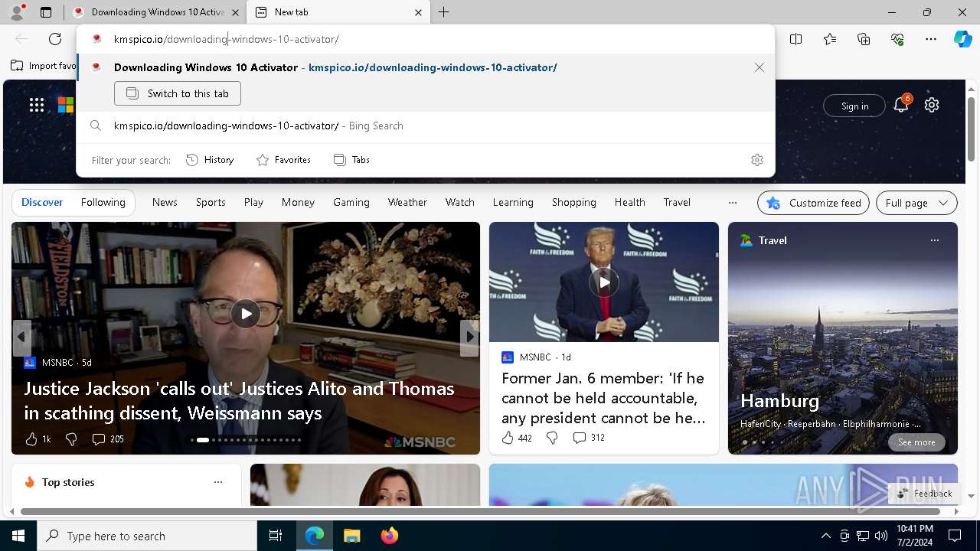Open address bar search settings gear

757,160
